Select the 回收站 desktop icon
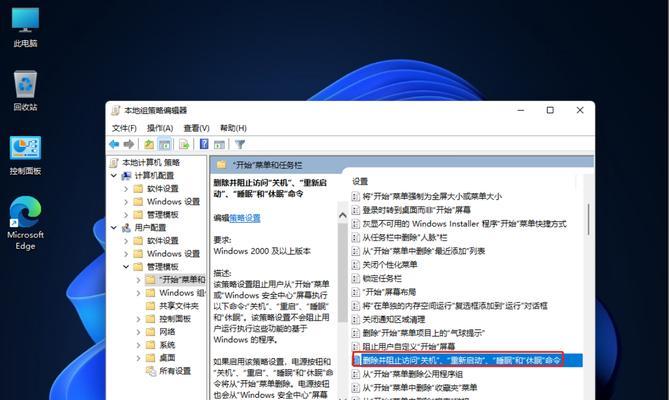The height and width of the screenshot is (400, 669). coord(25,91)
